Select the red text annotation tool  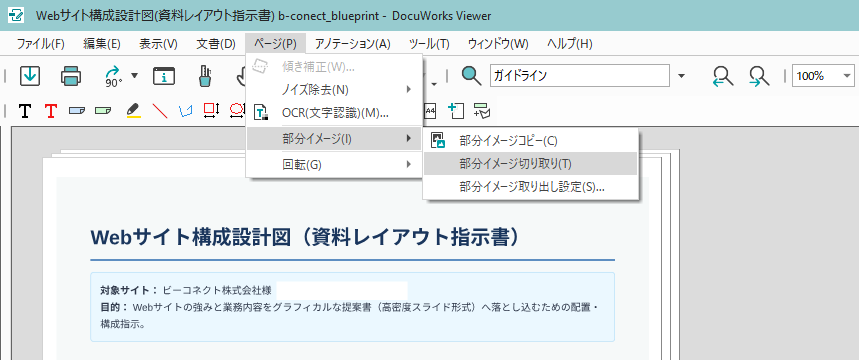pyautogui.click(x=51, y=111)
